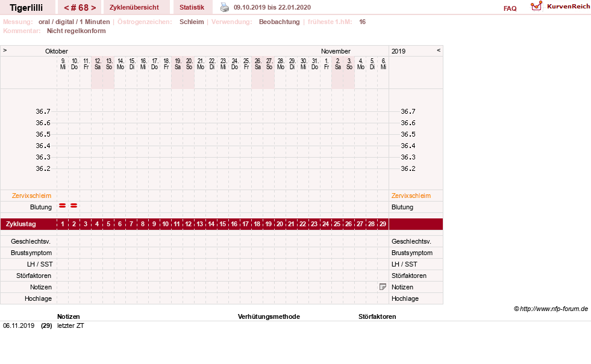Click the measurement value 'oral / digital / 1 Minuten'

point(74,22)
